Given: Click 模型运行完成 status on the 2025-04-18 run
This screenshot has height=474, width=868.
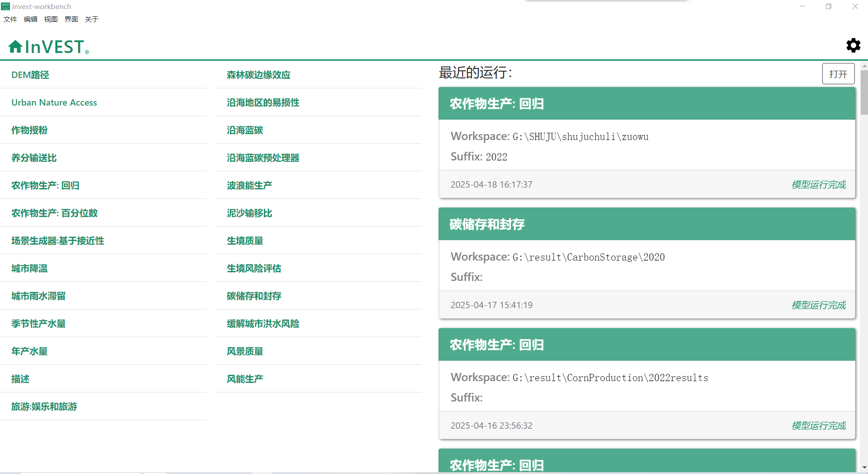Looking at the screenshot, I should tap(819, 184).
